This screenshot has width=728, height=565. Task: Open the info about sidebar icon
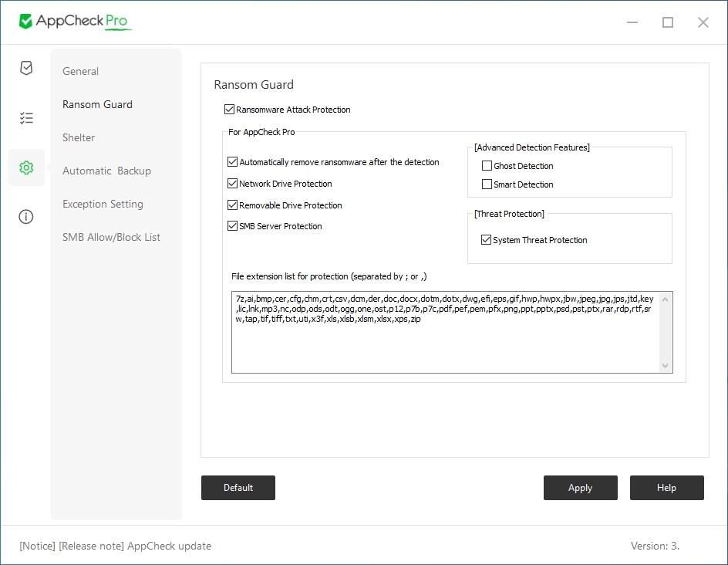pyautogui.click(x=26, y=217)
